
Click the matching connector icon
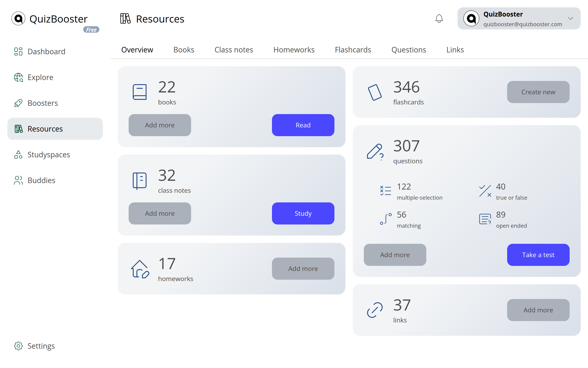(x=386, y=219)
